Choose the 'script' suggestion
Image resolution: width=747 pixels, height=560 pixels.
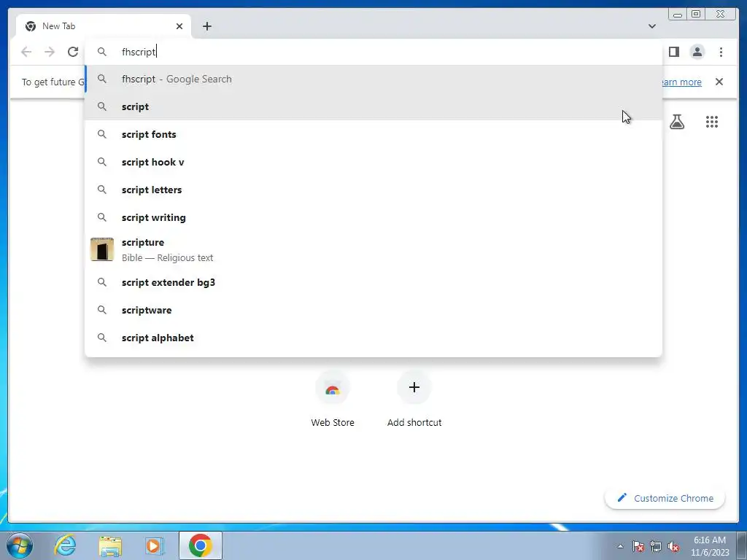tap(373, 106)
